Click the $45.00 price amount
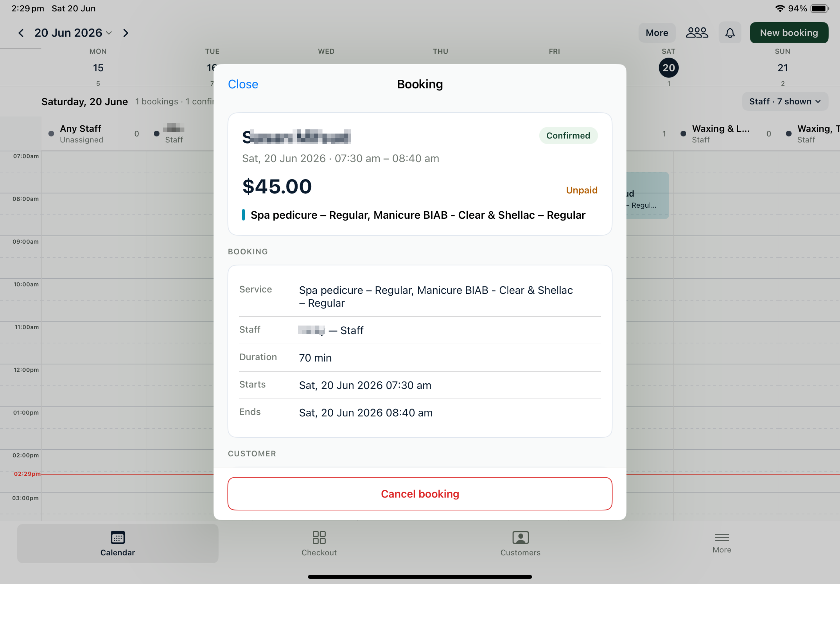This screenshot has width=840, height=630. tap(277, 186)
